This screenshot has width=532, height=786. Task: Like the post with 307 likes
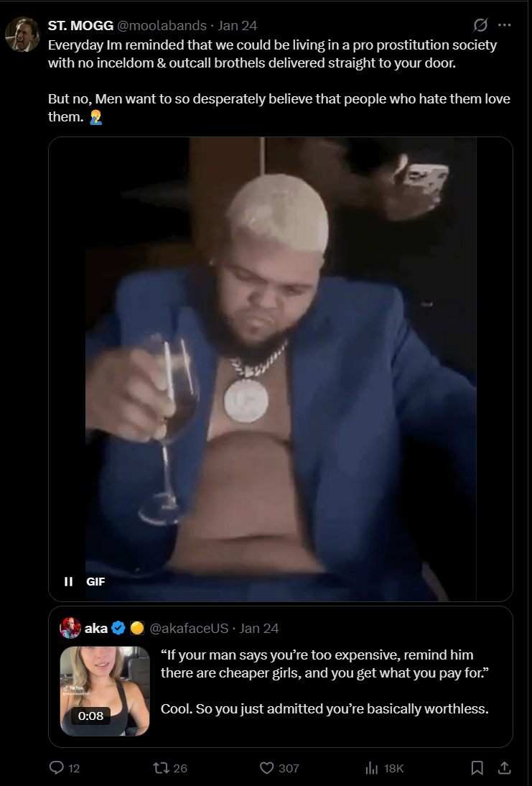point(266,767)
